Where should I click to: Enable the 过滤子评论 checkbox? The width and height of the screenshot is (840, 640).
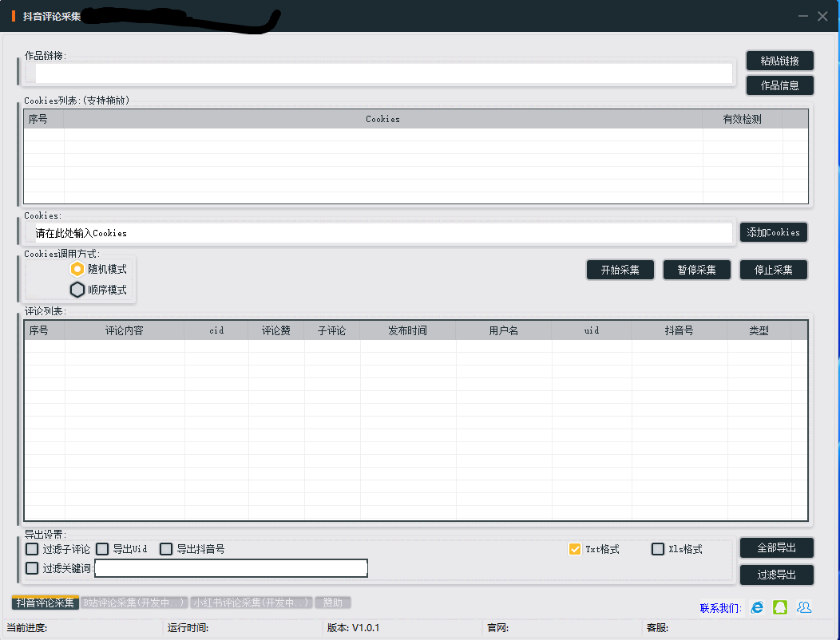click(32, 549)
